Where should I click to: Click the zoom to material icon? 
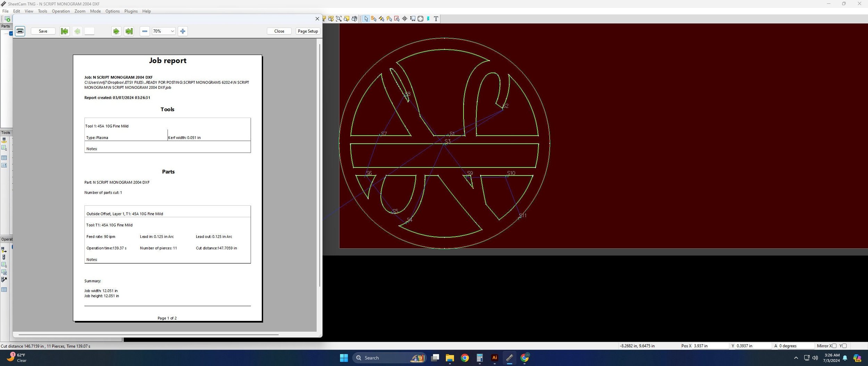[347, 19]
